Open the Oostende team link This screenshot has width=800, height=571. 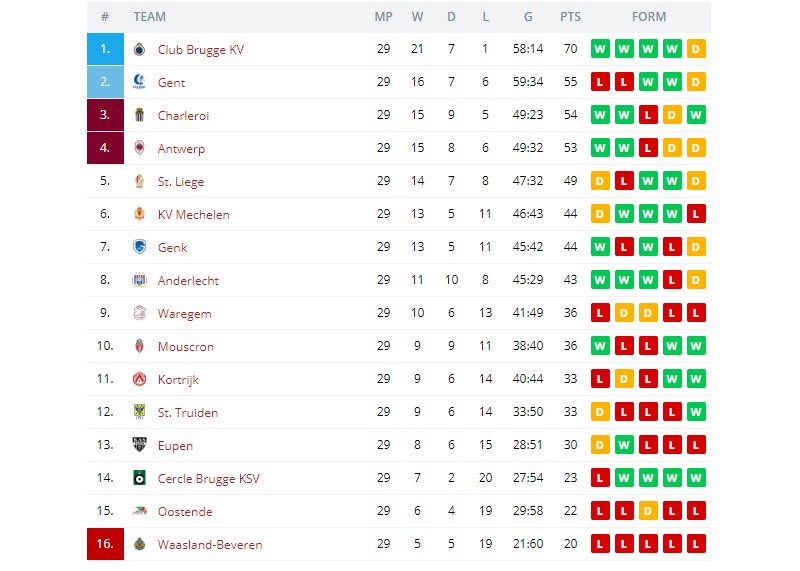coord(185,511)
